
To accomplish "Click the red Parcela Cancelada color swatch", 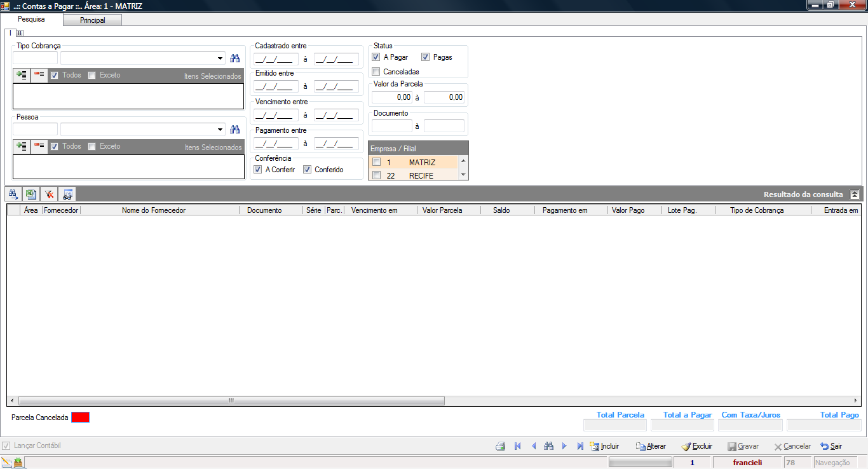I will click(81, 418).
